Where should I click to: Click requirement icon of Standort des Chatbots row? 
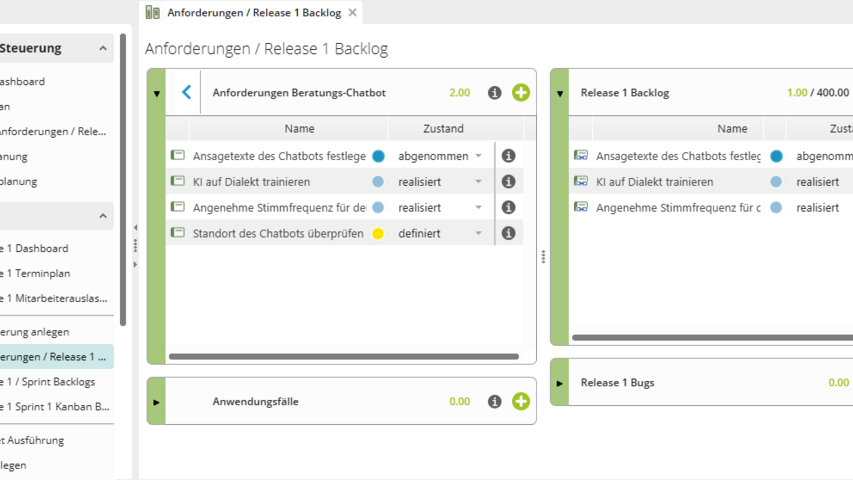click(x=178, y=232)
